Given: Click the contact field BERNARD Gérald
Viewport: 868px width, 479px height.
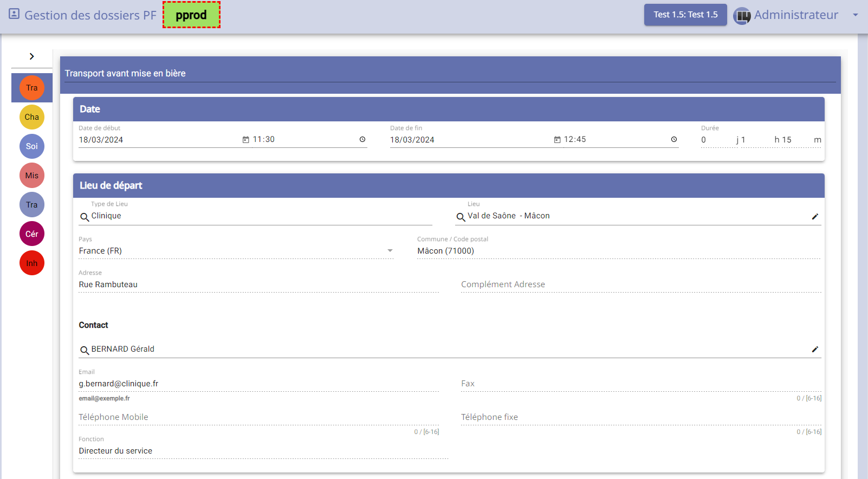Looking at the screenshot, I should coord(449,349).
